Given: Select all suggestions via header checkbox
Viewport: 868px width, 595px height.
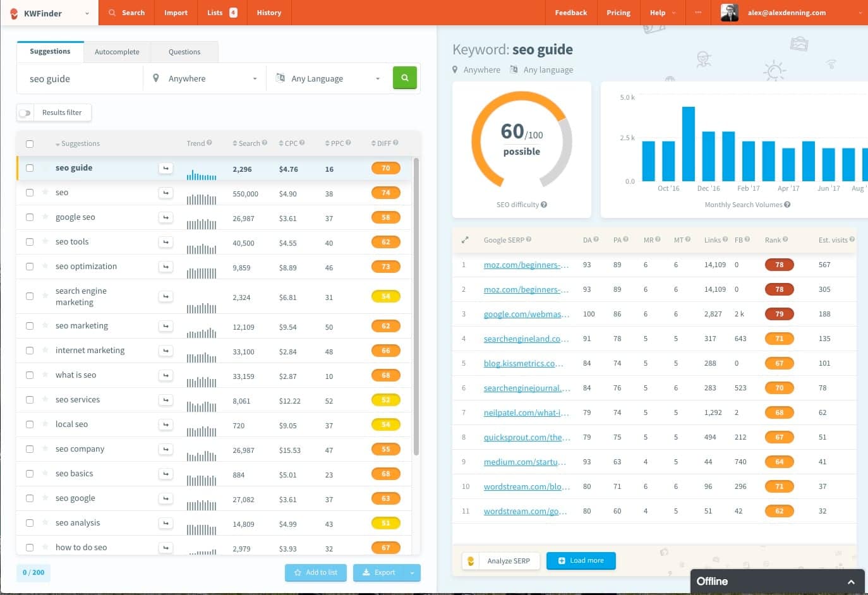Looking at the screenshot, I should [30, 143].
